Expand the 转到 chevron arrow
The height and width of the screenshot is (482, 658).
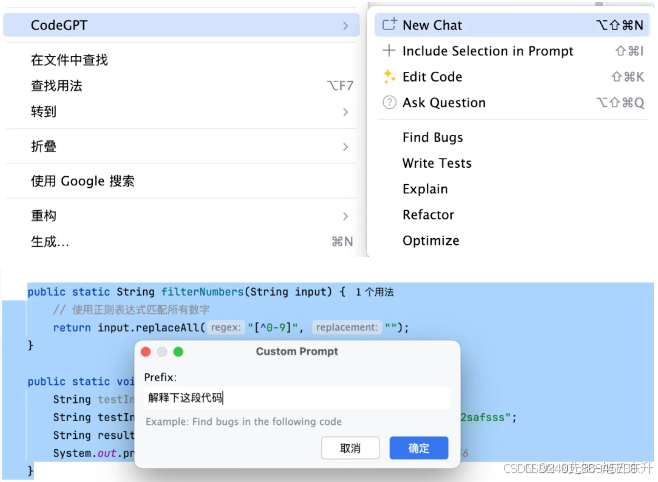point(345,112)
